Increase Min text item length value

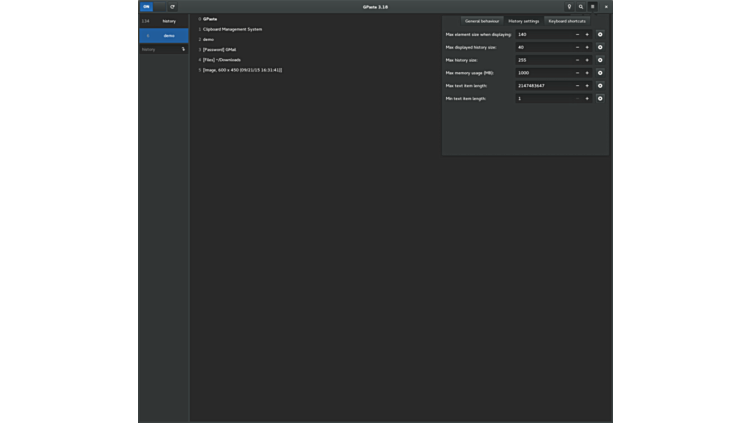click(587, 99)
